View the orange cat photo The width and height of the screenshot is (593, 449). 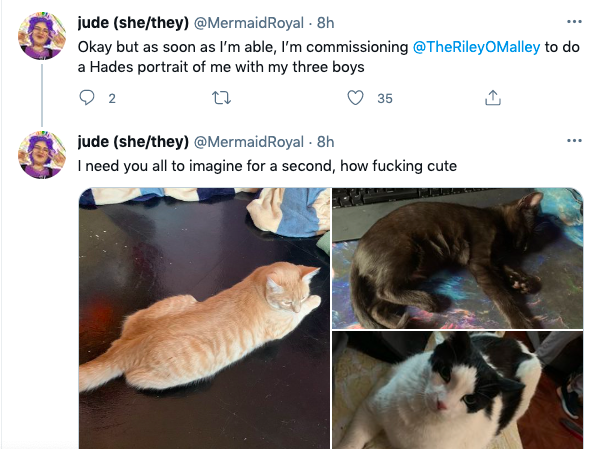point(204,318)
